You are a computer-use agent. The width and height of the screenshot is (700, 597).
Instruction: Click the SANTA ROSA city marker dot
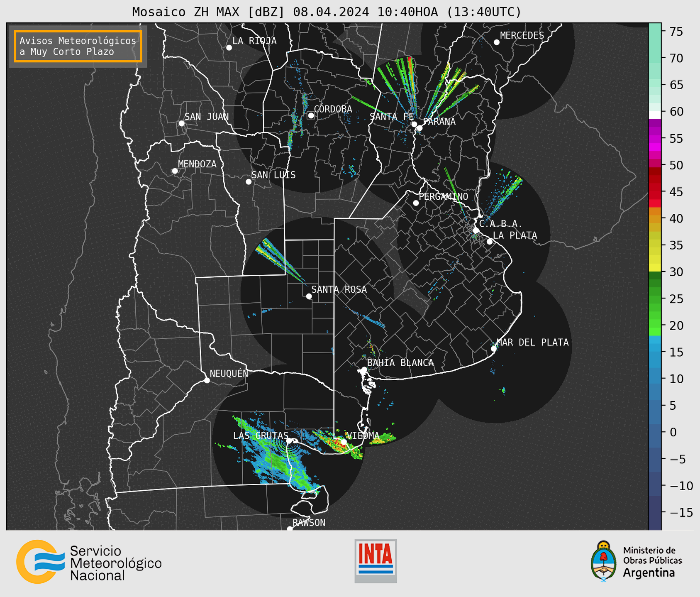pos(309,296)
